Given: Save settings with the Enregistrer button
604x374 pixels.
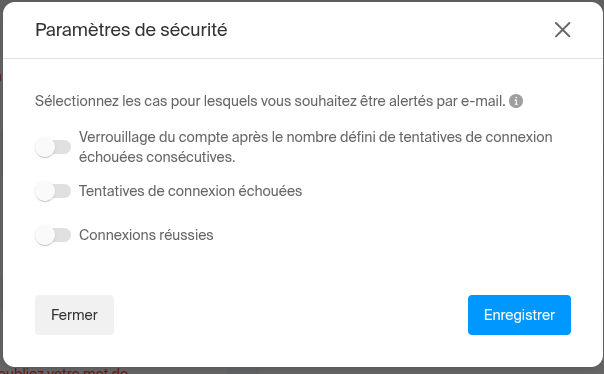Looking at the screenshot, I should (x=519, y=315).
